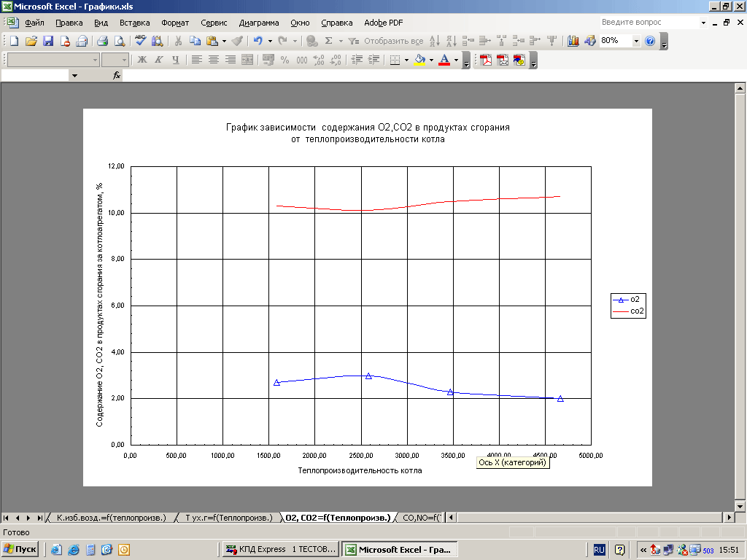The width and height of the screenshot is (747, 560).
Task: Open the Print Preview icon
Action: pyautogui.click(x=120, y=41)
